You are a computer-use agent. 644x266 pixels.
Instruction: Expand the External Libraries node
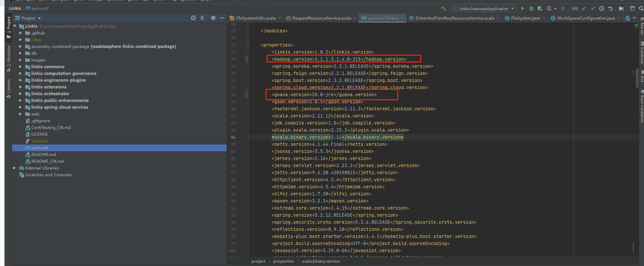click(x=14, y=168)
